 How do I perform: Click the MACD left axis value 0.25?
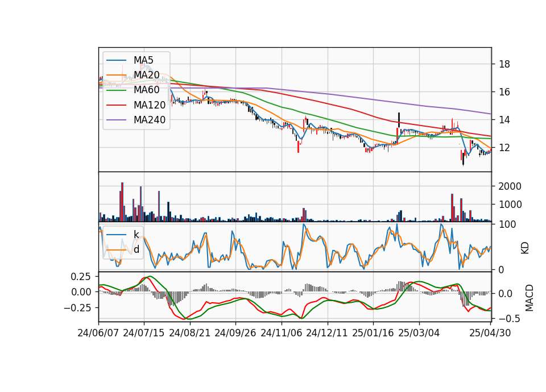(x=81, y=277)
